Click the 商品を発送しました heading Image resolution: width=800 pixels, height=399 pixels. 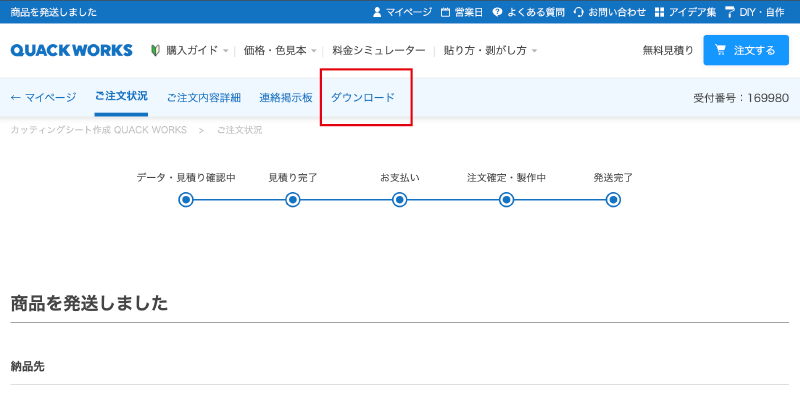(x=89, y=304)
